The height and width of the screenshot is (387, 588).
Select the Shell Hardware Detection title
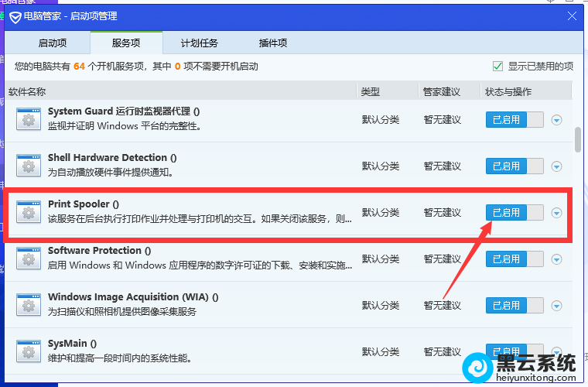(x=112, y=157)
